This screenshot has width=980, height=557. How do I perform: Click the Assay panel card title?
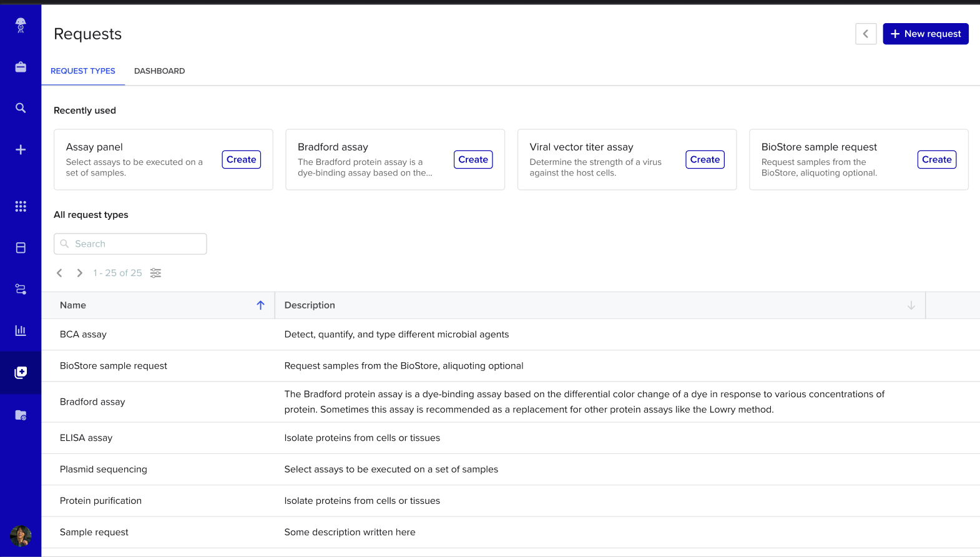pyautogui.click(x=94, y=147)
